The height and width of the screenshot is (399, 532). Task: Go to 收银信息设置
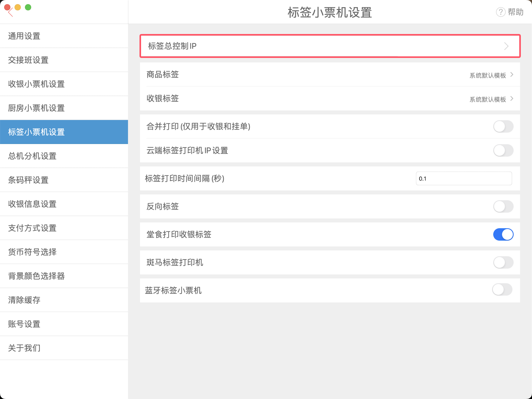pos(64,204)
